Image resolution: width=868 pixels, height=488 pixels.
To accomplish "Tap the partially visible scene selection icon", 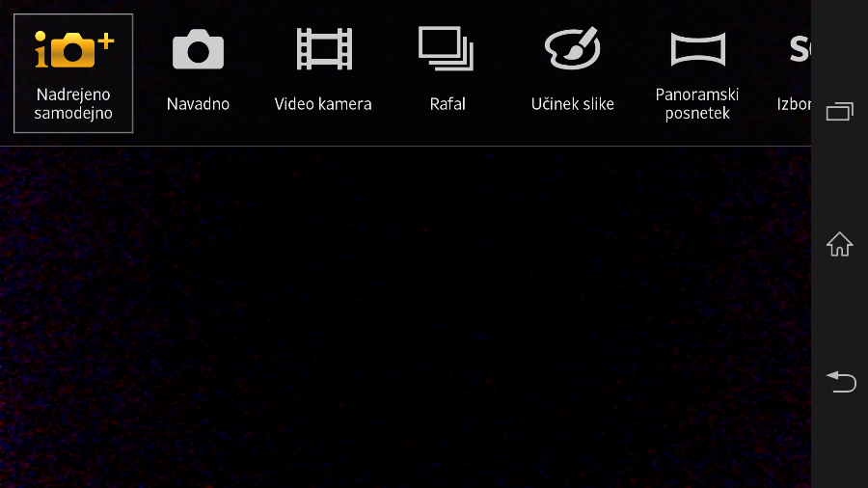I will [800, 48].
